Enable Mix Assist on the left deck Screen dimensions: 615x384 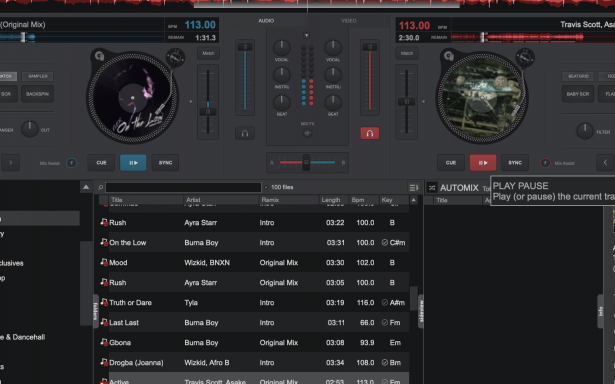[x=71, y=163]
